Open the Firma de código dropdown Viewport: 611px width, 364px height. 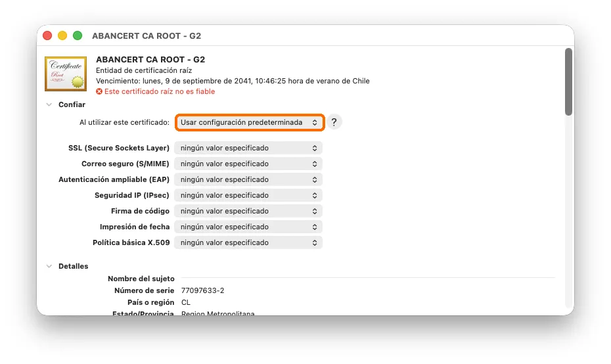(248, 211)
